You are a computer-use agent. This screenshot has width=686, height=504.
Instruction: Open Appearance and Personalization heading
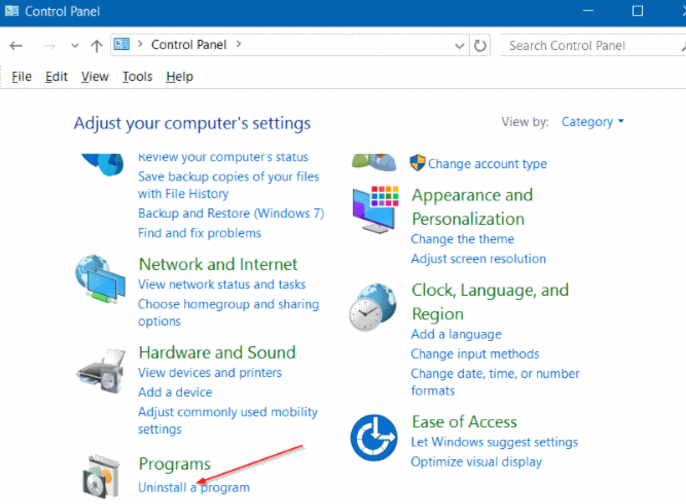(472, 207)
